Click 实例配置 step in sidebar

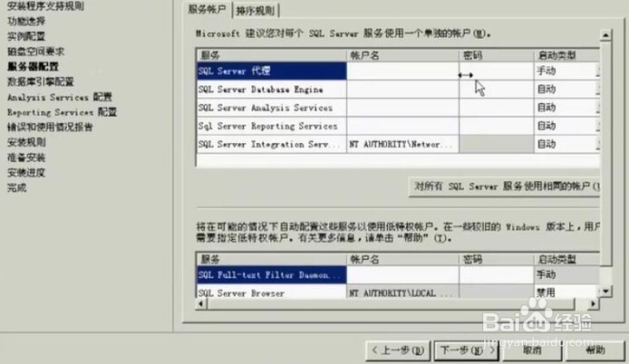point(26,36)
